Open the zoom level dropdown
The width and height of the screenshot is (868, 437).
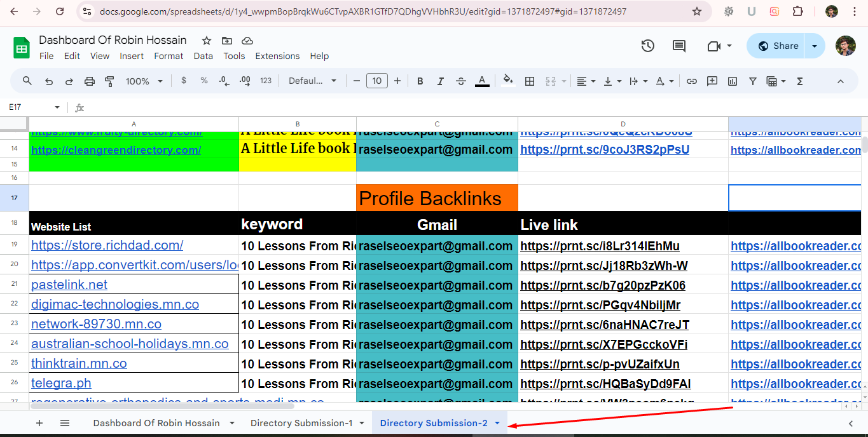click(141, 81)
